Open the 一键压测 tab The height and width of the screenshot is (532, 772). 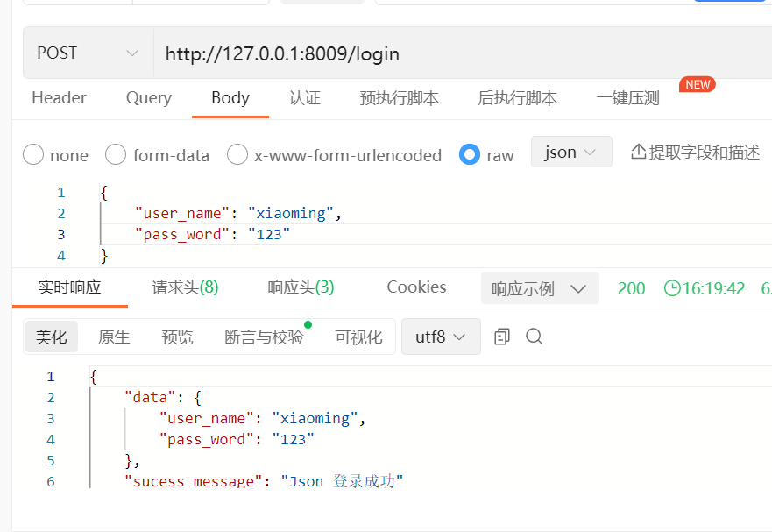point(627,98)
